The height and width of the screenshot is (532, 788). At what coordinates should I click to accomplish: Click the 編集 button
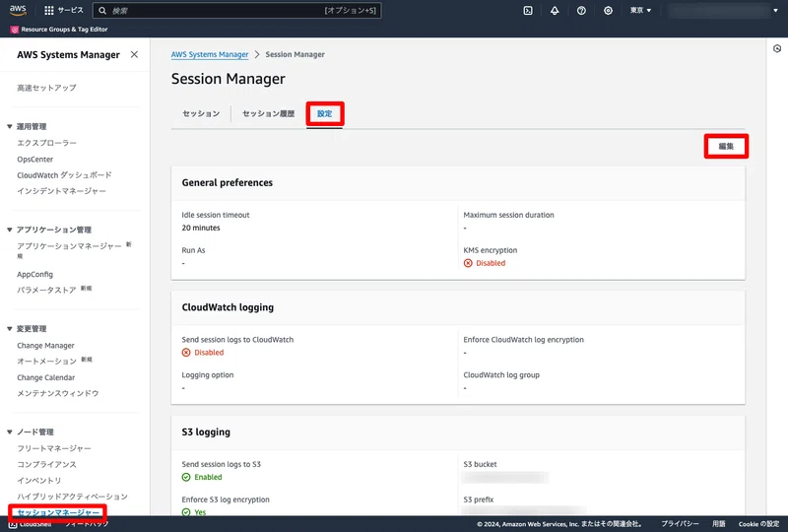[726, 147]
